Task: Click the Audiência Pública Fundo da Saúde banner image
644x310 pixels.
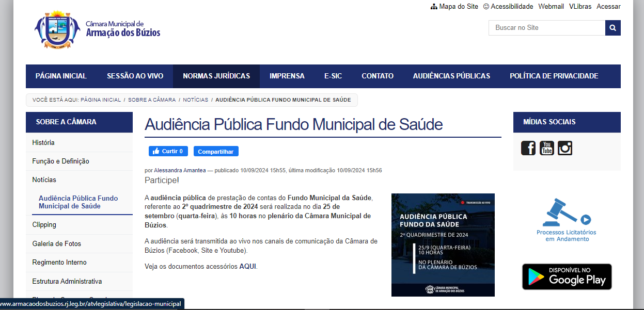Action: [x=443, y=244]
